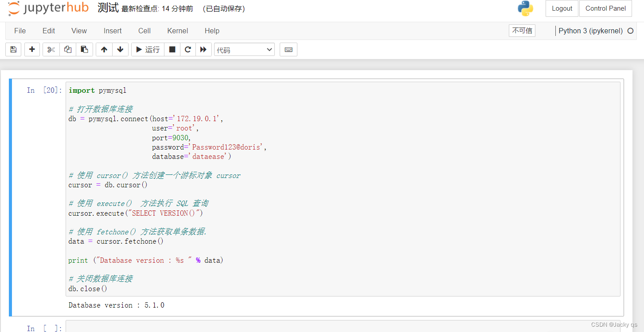The image size is (644, 332).
Task: Click inside the empty input cell
Action: 310,328
